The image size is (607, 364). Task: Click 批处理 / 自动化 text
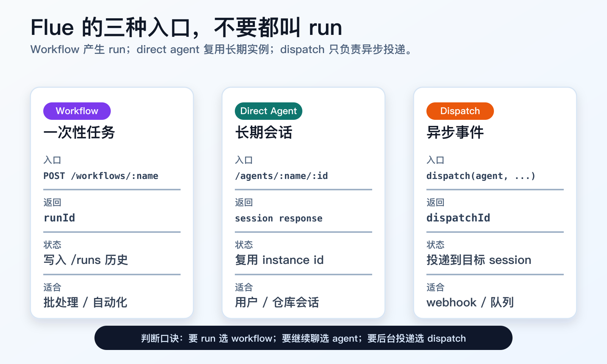tap(85, 303)
